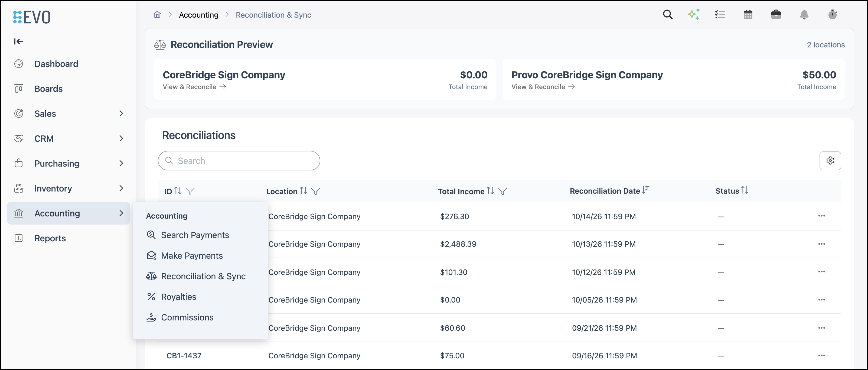
Task: Filter the ID column
Action: click(190, 192)
